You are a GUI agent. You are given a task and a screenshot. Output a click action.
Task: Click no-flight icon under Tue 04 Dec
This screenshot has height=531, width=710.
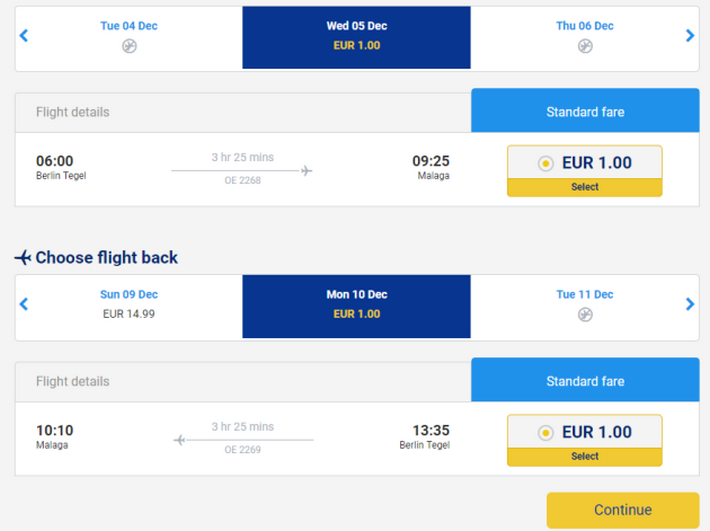(129, 46)
